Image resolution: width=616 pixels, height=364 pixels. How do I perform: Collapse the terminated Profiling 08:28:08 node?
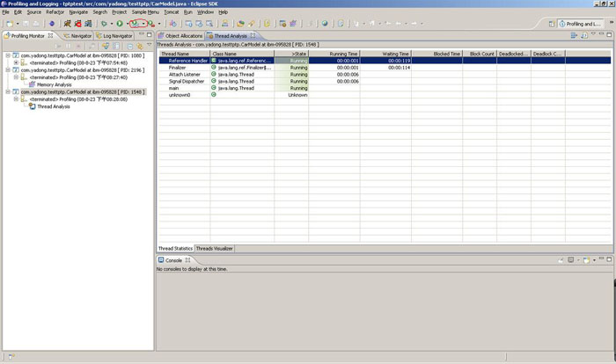point(16,99)
